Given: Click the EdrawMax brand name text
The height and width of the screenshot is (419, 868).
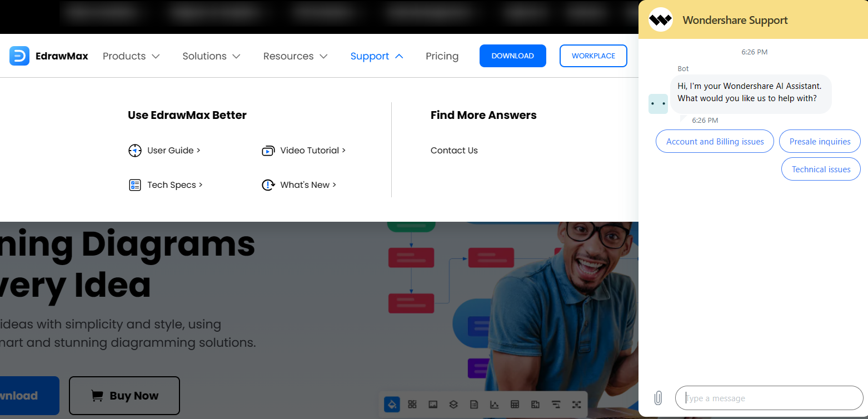Looking at the screenshot, I should (62, 56).
